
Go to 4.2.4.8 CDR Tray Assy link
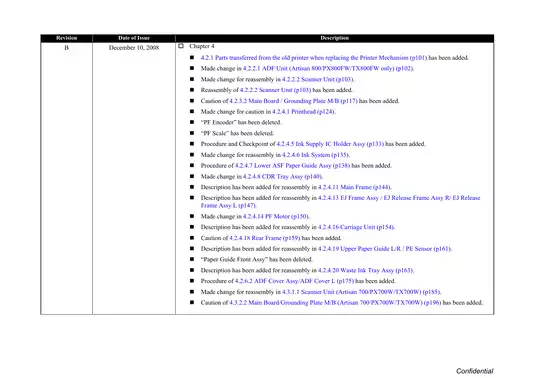[x=282, y=176]
